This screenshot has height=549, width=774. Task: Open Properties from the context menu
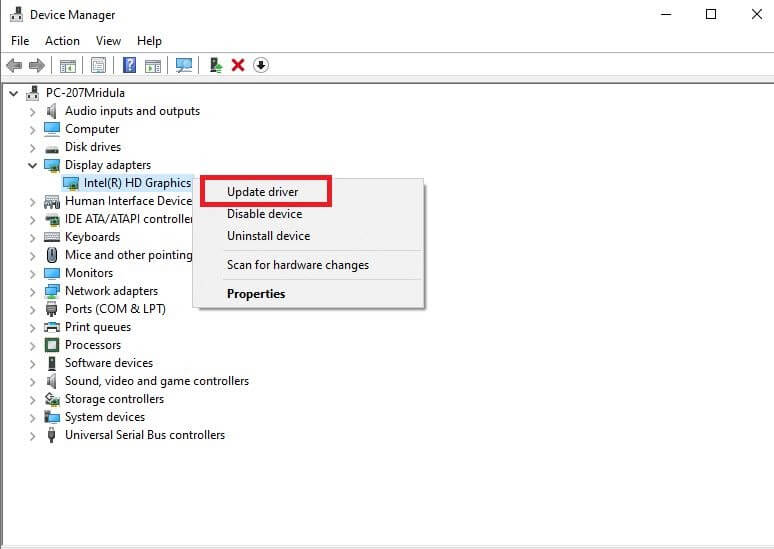coord(256,294)
